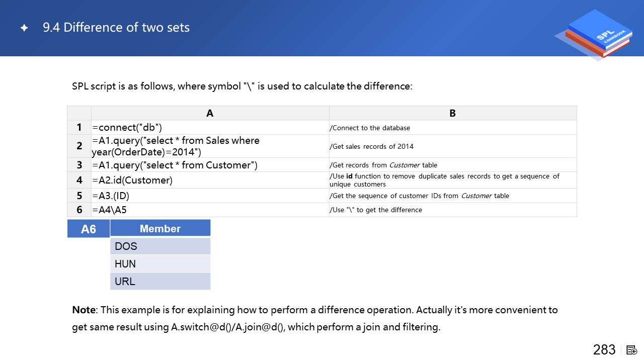644x362 pixels.
Task: Click the page number 283
Action: coord(604,350)
